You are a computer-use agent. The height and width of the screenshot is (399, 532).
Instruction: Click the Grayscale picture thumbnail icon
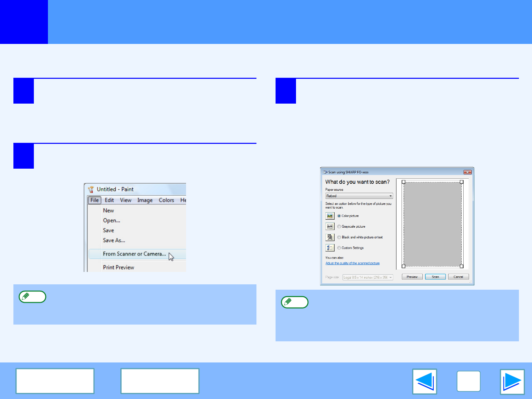(x=330, y=227)
